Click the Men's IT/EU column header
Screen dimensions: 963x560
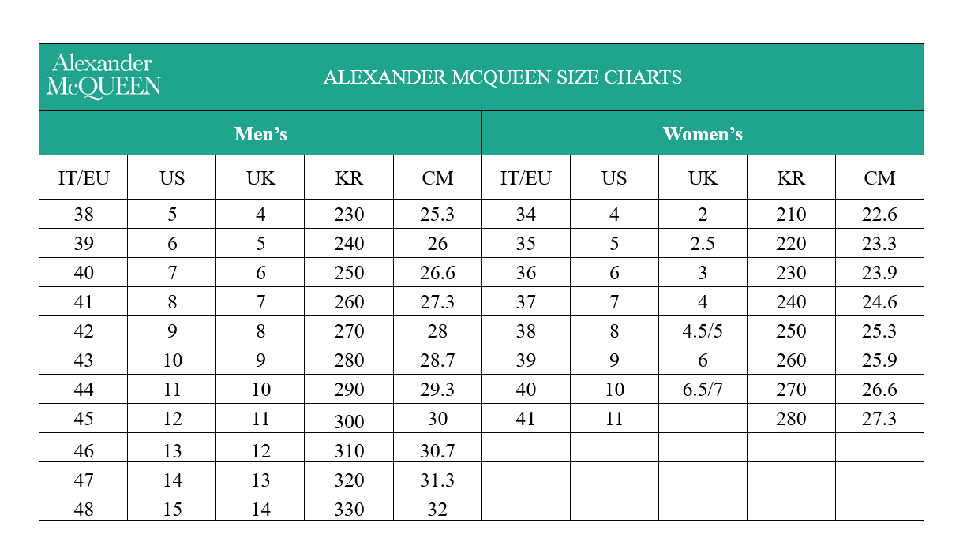pyautogui.click(x=83, y=177)
